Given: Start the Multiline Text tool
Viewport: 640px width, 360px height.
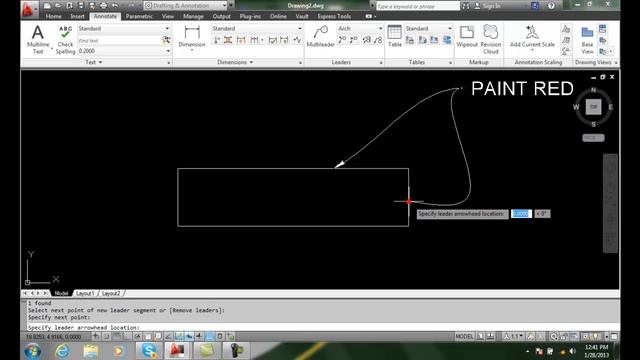Looking at the screenshot, I should 38,40.
